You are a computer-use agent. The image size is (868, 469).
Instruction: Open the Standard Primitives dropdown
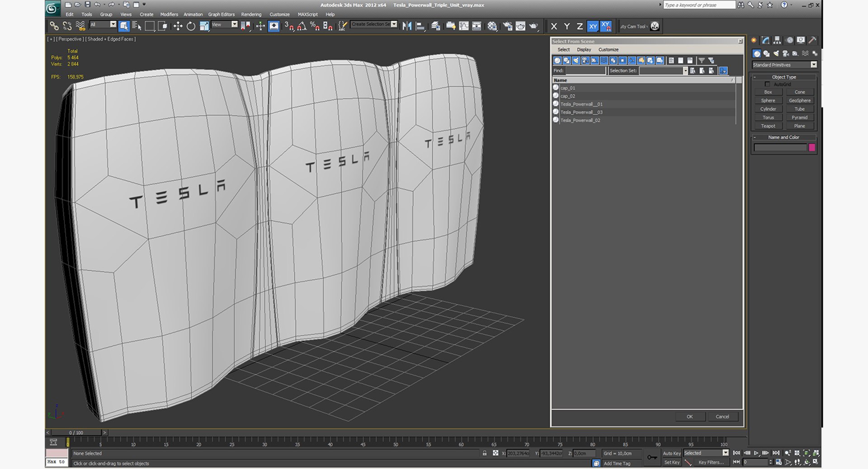tap(813, 65)
